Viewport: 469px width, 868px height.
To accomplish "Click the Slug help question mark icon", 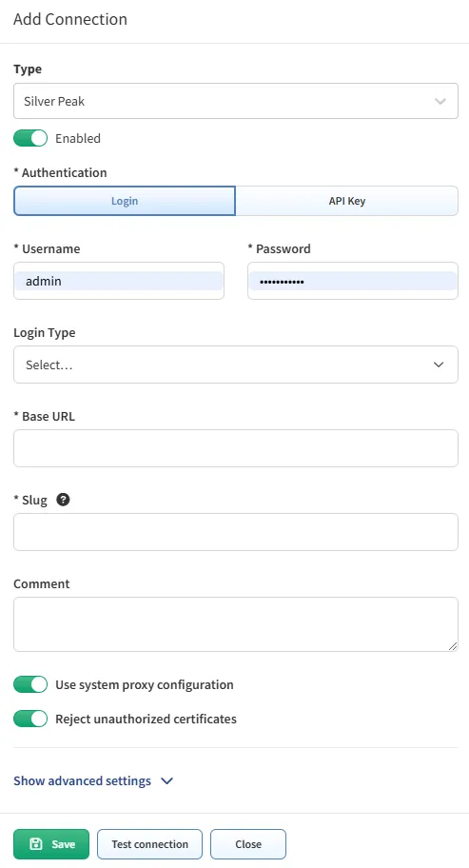I will point(63,500).
